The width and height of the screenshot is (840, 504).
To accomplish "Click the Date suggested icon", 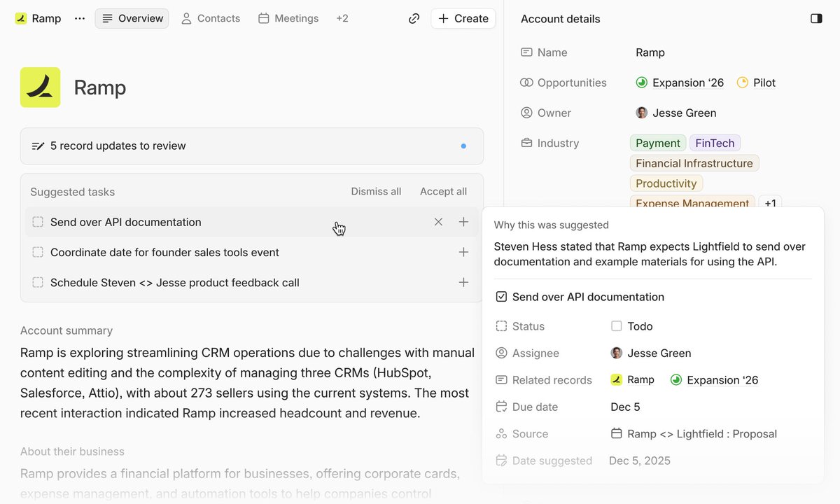I will 501,461.
